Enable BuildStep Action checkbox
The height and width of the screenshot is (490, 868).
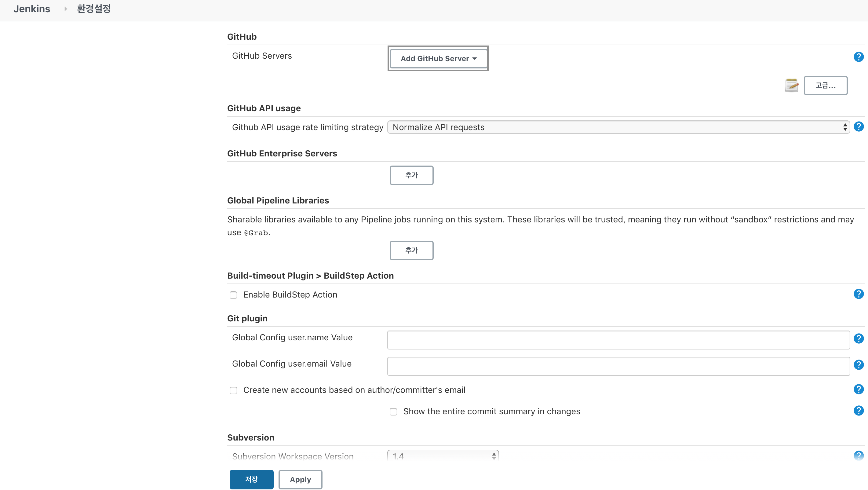tap(233, 295)
